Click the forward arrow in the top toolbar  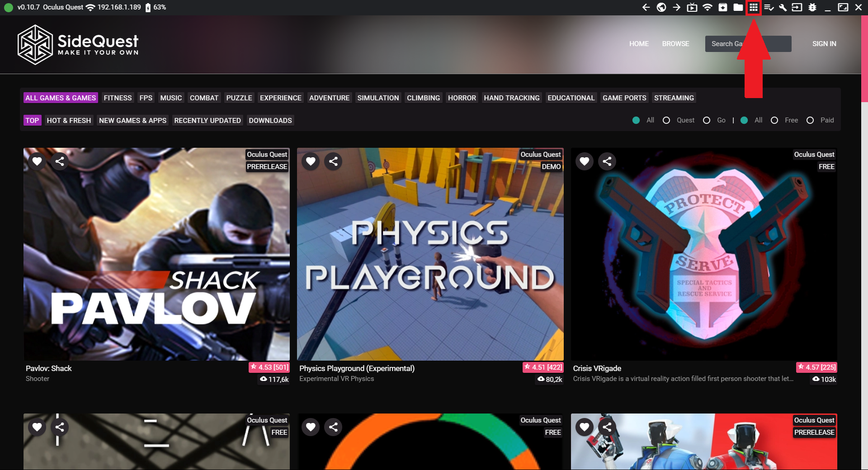pyautogui.click(x=677, y=7)
